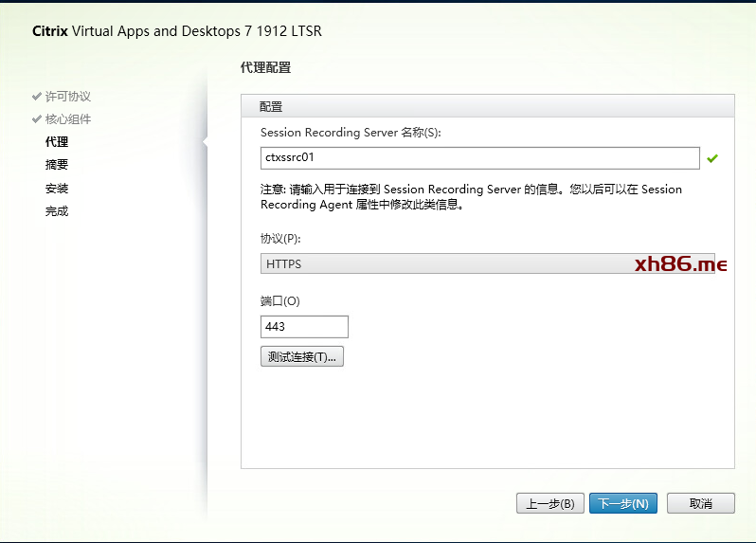Jump to the 安装 step in sidebar
Screen dimensions: 756x543
tap(57, 189)
